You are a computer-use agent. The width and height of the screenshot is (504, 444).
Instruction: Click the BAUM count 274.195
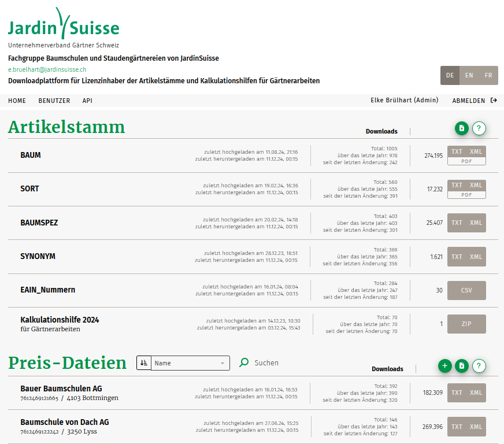coord(433,156)
